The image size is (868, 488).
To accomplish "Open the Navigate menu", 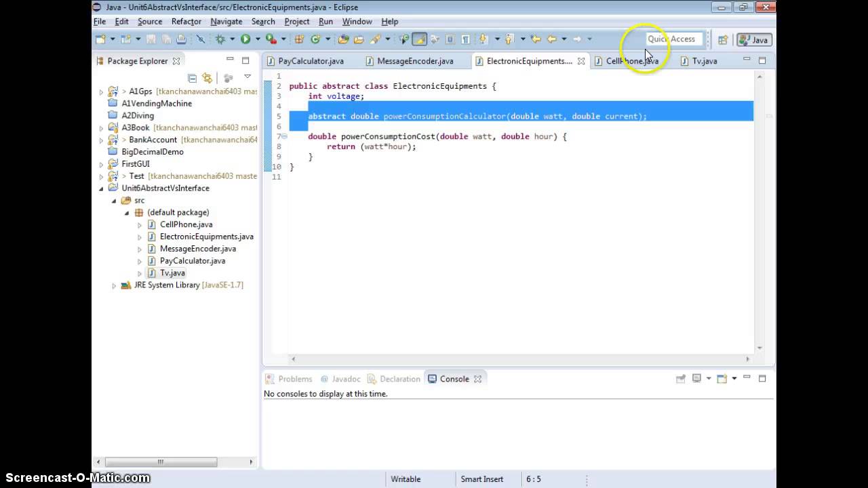I will point(226,22).
